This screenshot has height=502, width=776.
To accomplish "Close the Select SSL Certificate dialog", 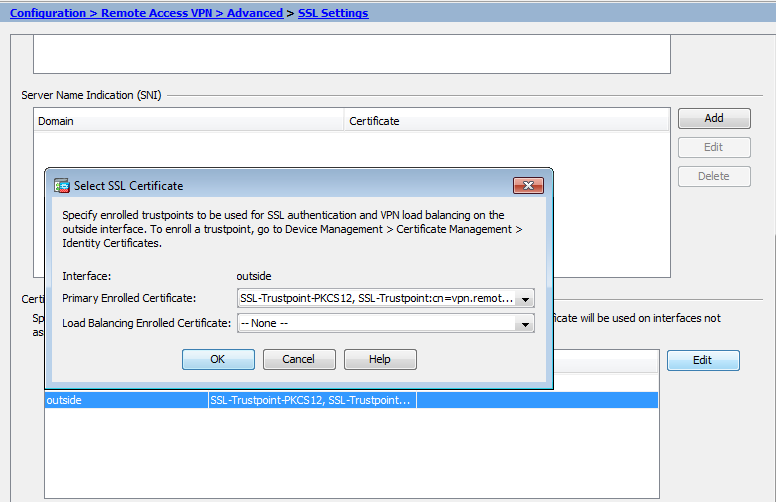I will click(x=529, y=186).
